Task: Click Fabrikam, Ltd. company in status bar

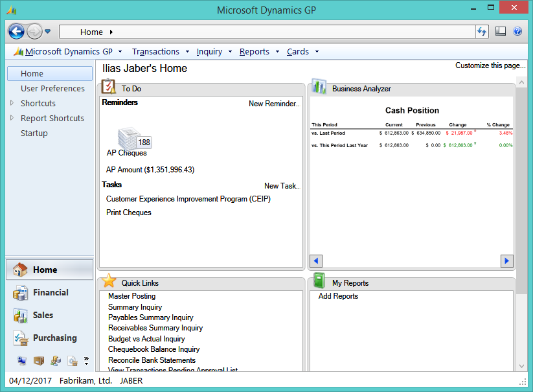Action: pyautogui.click(x=85, y=381)
